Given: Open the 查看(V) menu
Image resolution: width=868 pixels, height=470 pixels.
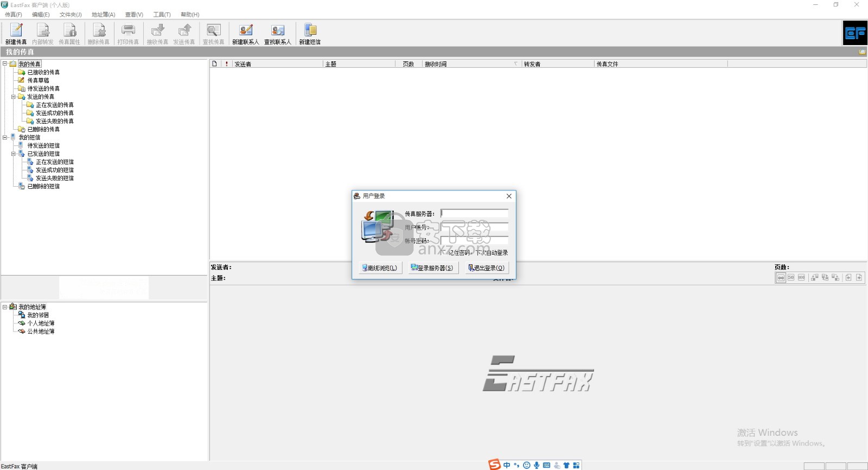Looking at the screenshot, I should tap(134, 15).
